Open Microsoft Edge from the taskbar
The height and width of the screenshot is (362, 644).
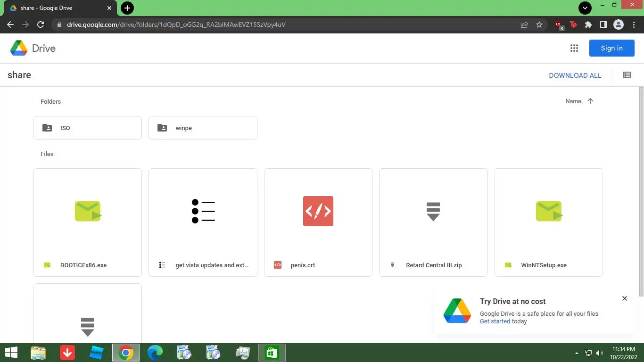155,353
